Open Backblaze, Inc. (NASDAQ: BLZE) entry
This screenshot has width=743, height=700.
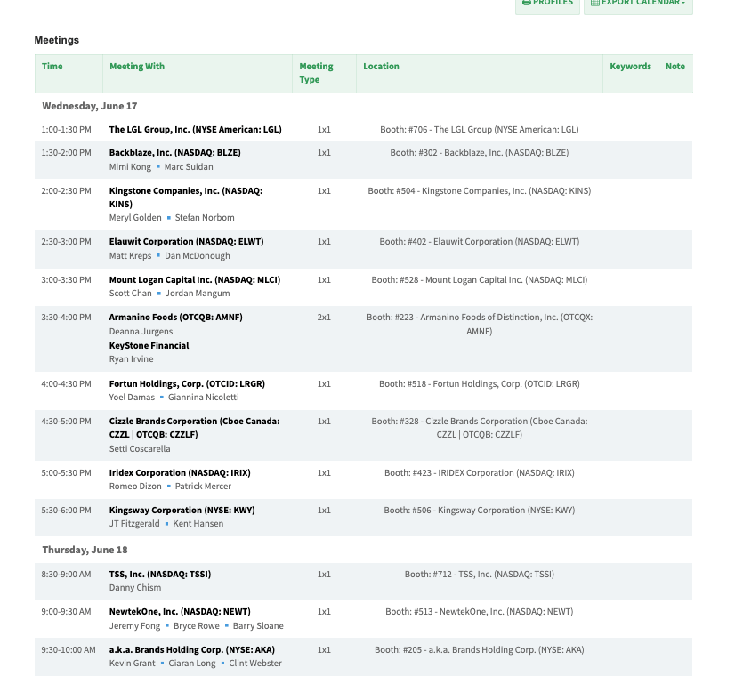pyautogui.click(x=175, y=152)
